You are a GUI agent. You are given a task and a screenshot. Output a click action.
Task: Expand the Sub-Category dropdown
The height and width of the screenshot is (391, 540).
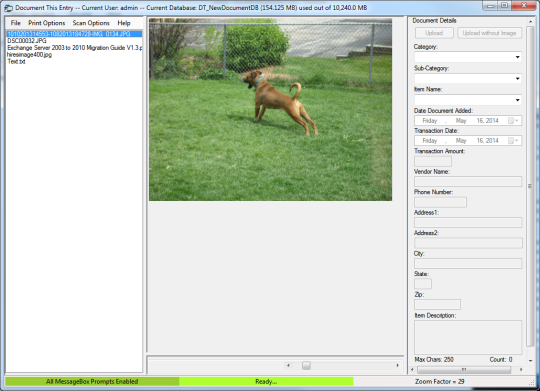pos(517,79)
